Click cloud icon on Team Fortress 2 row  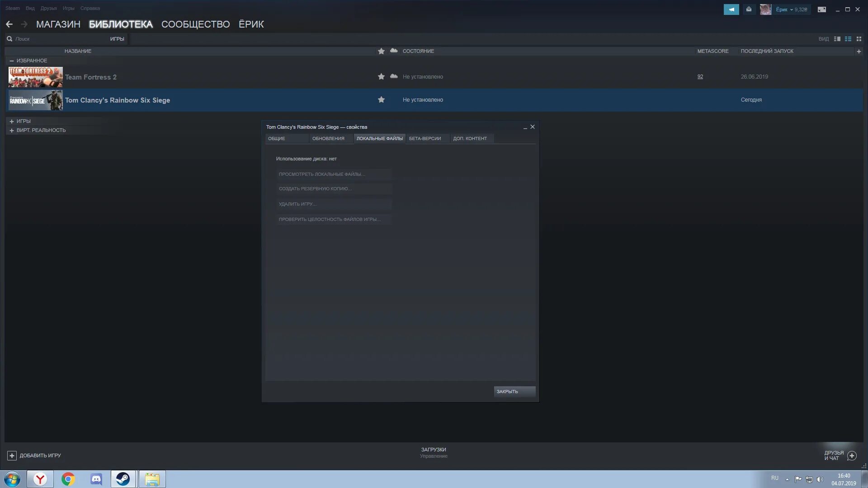coord(394,76)
